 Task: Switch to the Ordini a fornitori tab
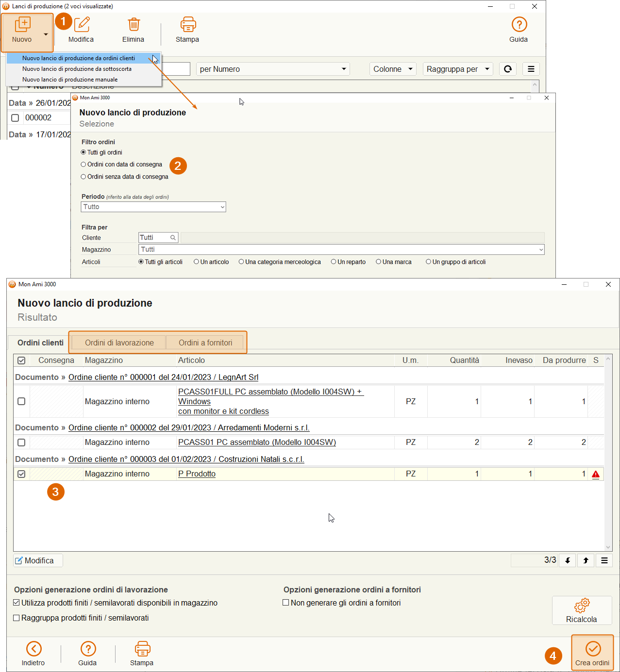point(205,343)
